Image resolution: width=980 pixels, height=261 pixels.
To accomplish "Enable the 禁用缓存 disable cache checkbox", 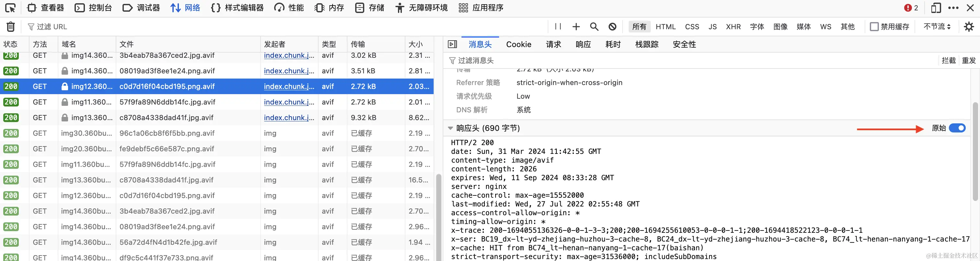I will (874, 27).
